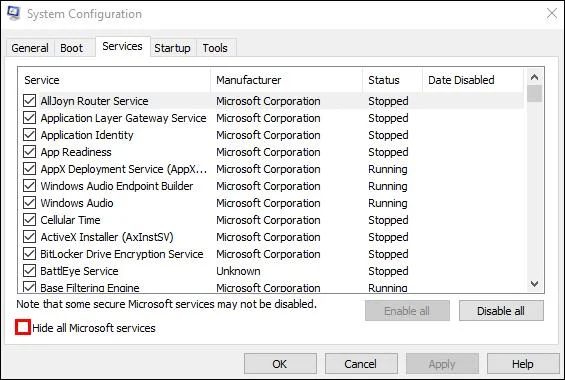Sort by the Manufacturer column header
This screenshot has height=380, width=565.
(286, 80)
